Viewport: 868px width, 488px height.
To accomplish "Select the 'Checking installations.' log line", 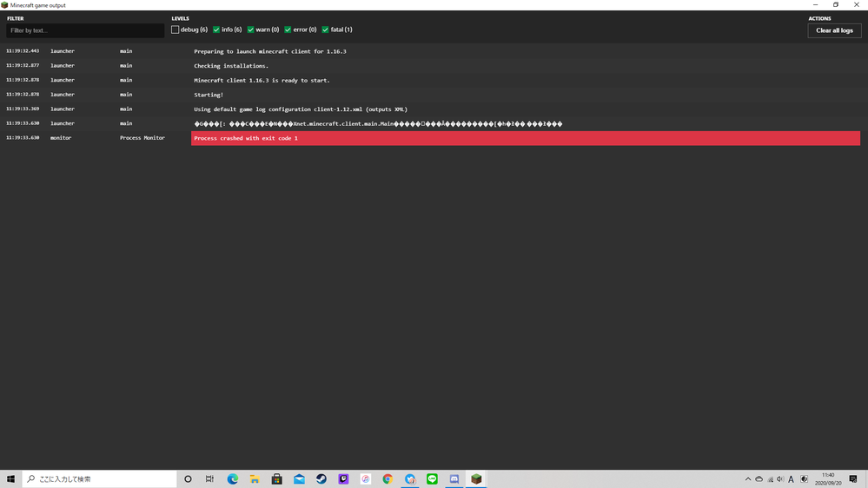I will click(x=231, y=66).
